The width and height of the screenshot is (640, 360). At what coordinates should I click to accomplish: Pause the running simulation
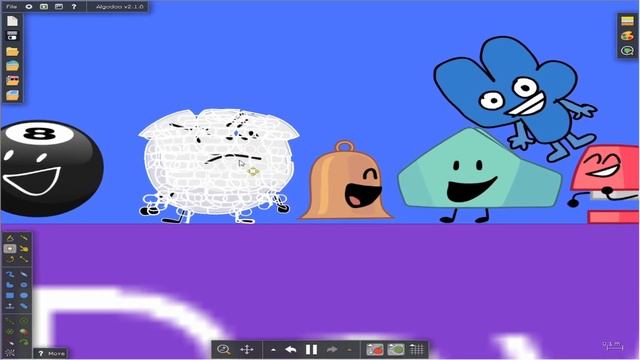pos(311,349)
